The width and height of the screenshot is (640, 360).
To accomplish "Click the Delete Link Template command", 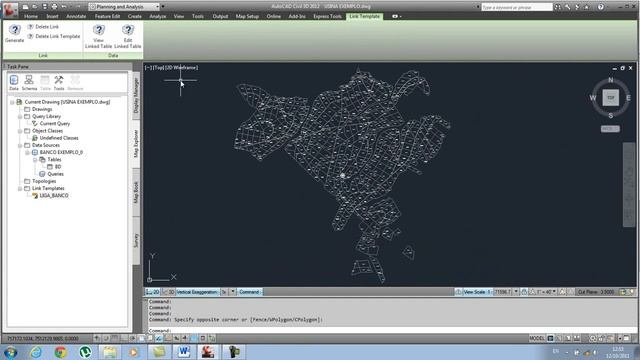I will (53, 36).
